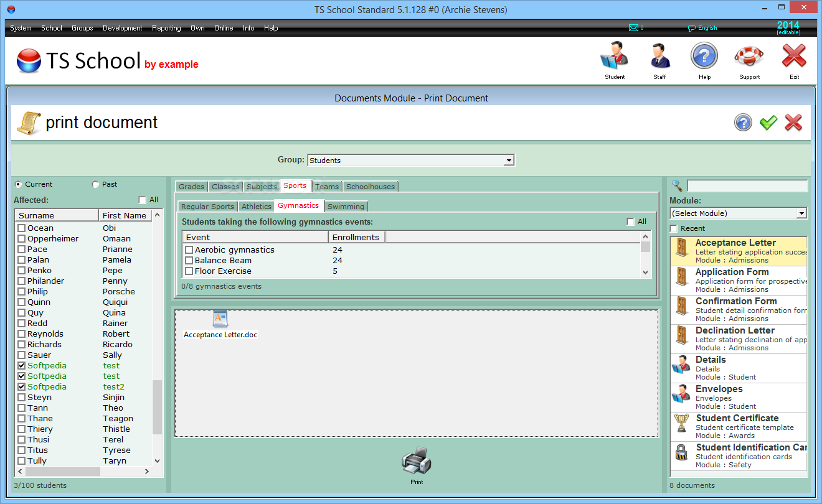The image size is (822, 504).
Task: Select the Acceptance Letter.doc file icon
Action: pyautogui.click(x=220, y=319)
